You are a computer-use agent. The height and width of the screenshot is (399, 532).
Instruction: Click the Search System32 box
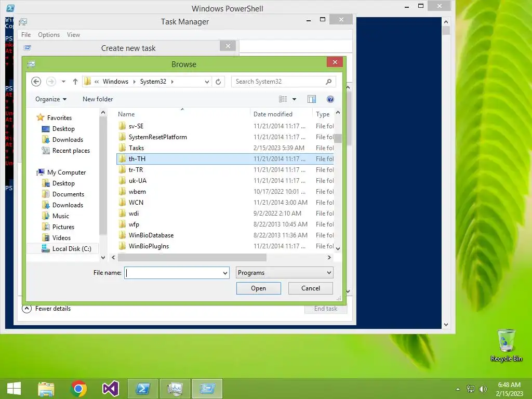(278, 82)
